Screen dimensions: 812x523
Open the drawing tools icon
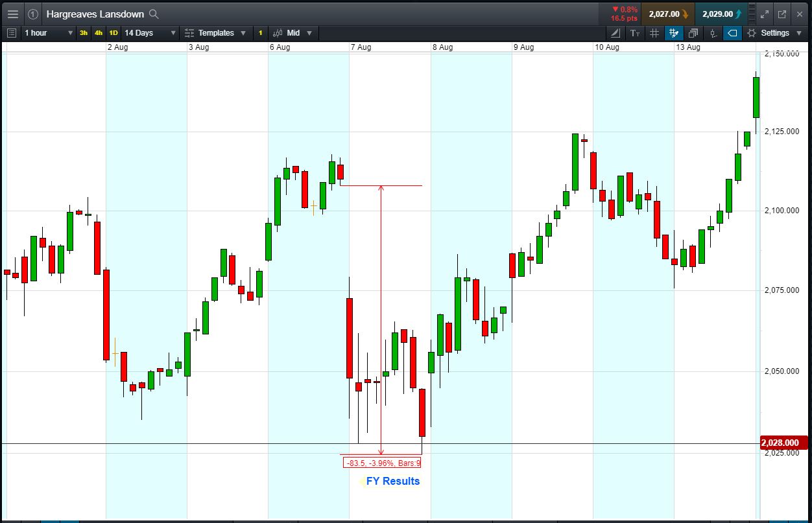[616, 32]
